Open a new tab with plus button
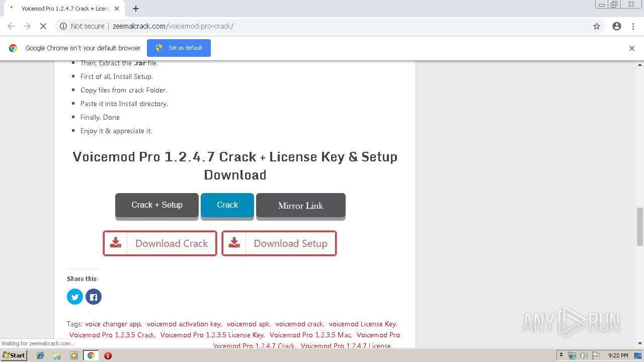644x362 pixels. click(x=136, y=9)
